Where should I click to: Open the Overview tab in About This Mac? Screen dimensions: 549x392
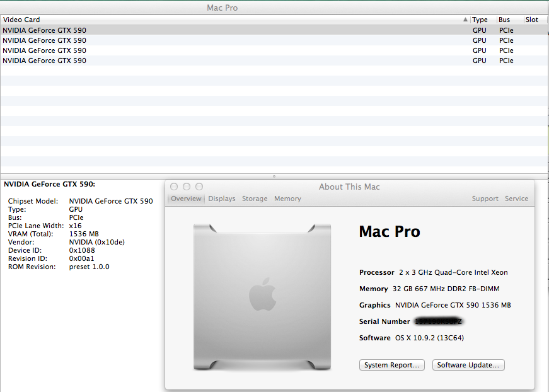(186, 199)
